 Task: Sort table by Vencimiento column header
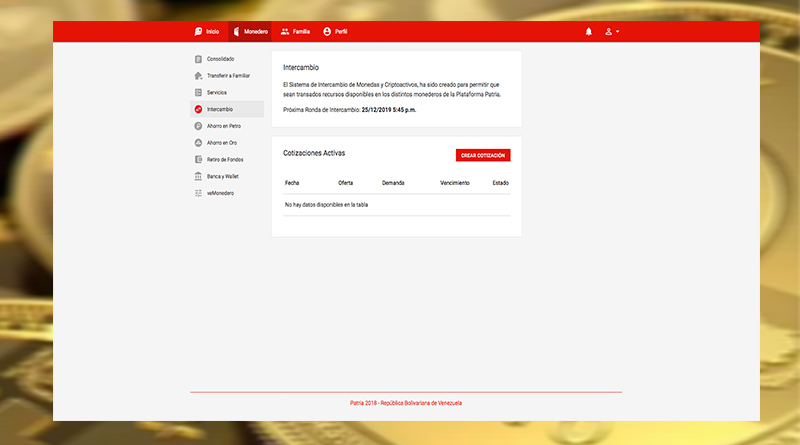pyautogui.click(x=455, y=183)
